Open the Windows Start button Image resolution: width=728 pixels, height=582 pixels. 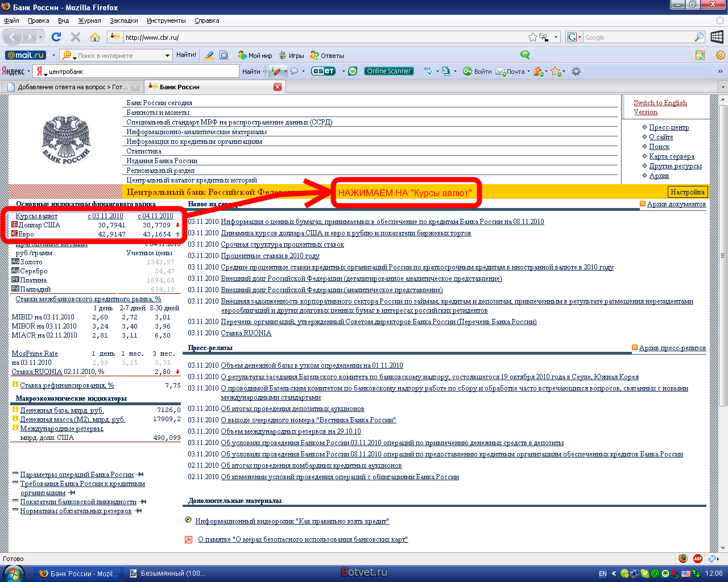click(x=14, y=573)
